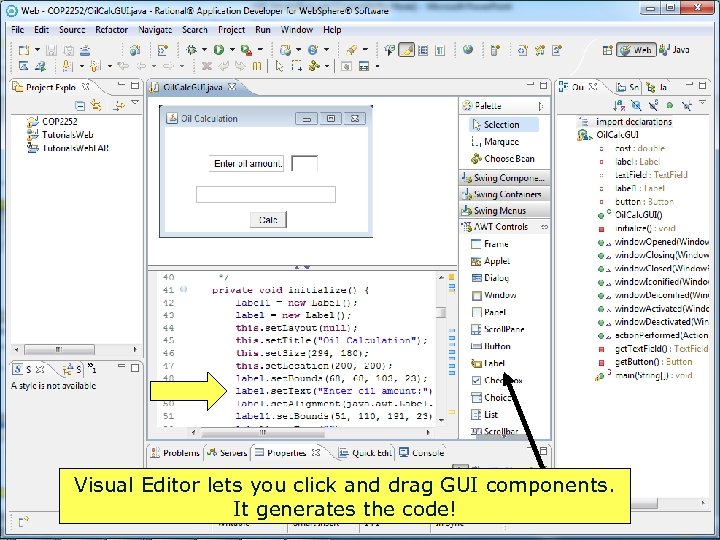Pick the Dialog AWT control
This screenshot has height=540, width=720.
(490, 278)
